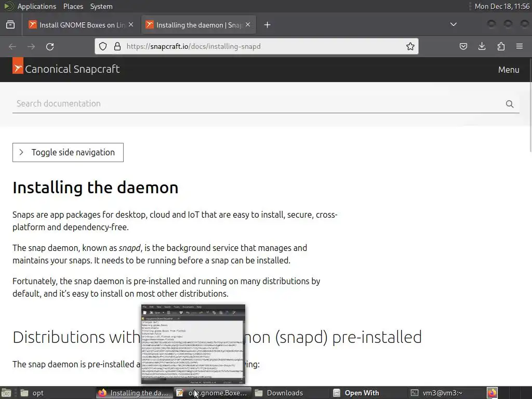Switch to Install GNOME Boxes tab

point(81,25)
